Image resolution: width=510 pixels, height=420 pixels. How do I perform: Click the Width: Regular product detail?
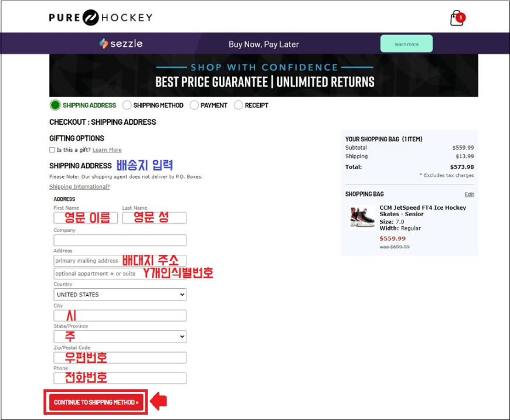pyautogui.click(x=400, y=228)
